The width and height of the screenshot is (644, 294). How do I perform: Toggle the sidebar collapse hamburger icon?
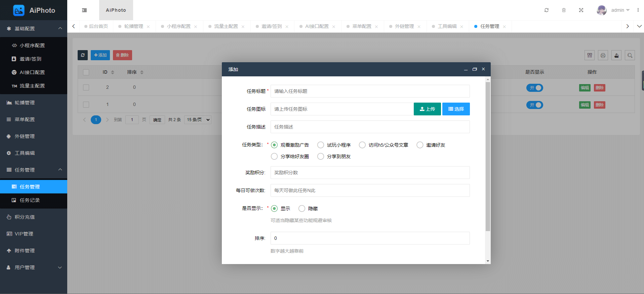84,10
